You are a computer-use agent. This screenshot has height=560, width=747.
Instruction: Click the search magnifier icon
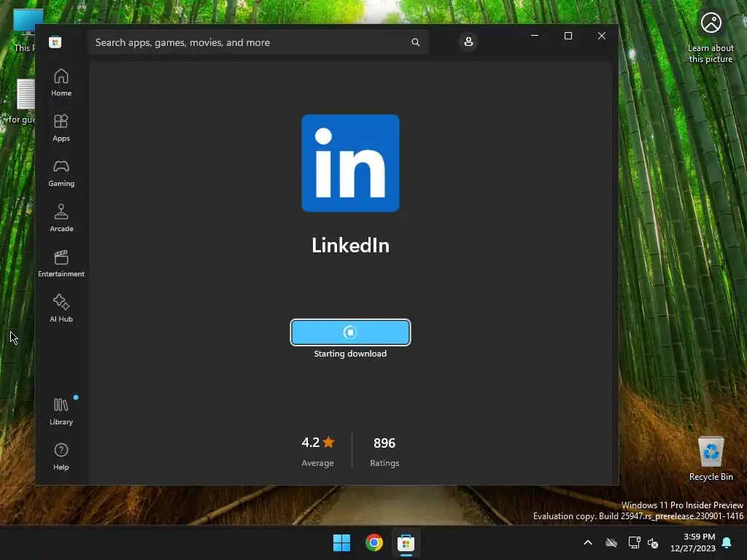(x=415, y=42)
